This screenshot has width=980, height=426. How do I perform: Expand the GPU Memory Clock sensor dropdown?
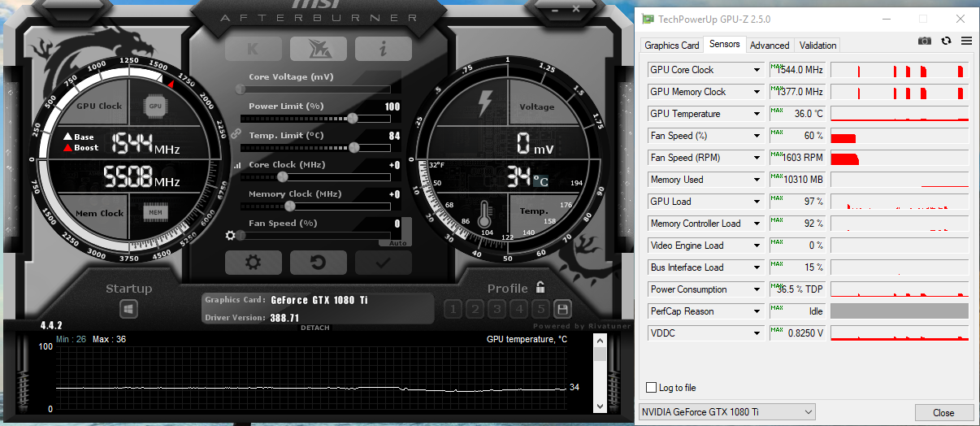[757, 92]
